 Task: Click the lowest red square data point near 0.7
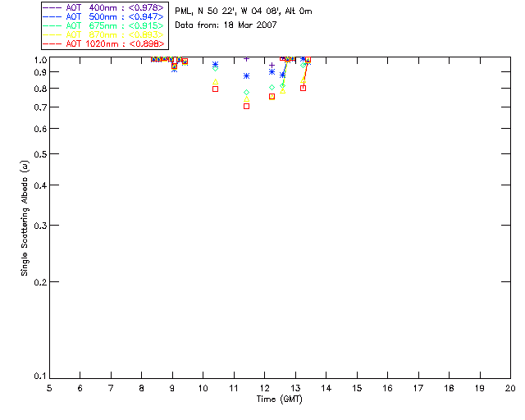[x=246, y=106]
